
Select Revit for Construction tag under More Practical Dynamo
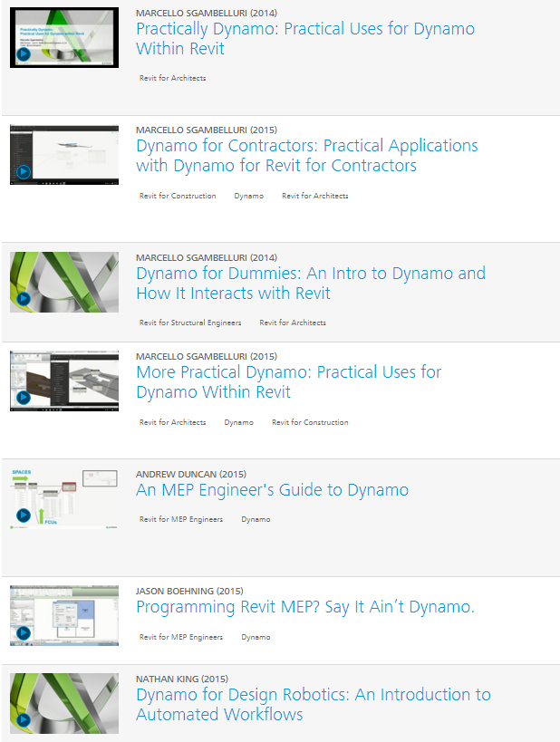pos(310,422)
